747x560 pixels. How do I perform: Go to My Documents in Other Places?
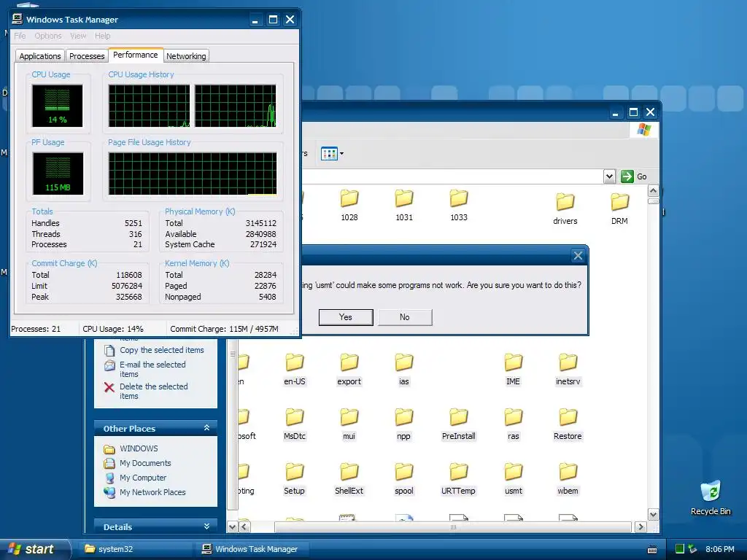click(x=138, y=463)
